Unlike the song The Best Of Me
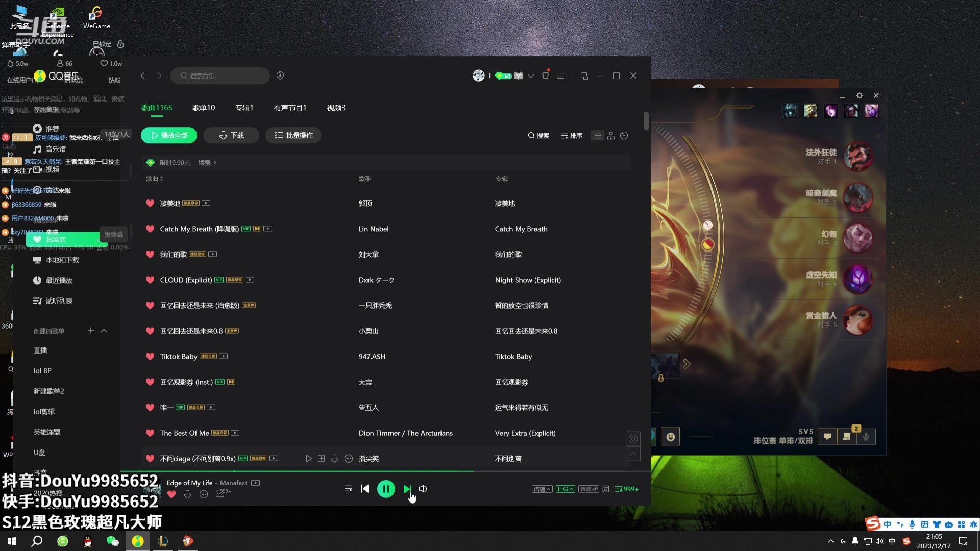Image resolution: width=980 pixels, height=551 pixels. 150,433
